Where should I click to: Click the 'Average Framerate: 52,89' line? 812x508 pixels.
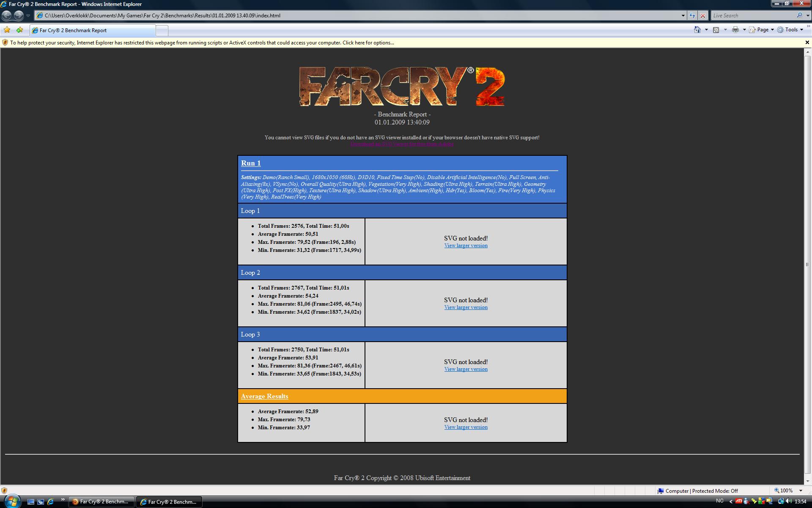coord(288,411)
